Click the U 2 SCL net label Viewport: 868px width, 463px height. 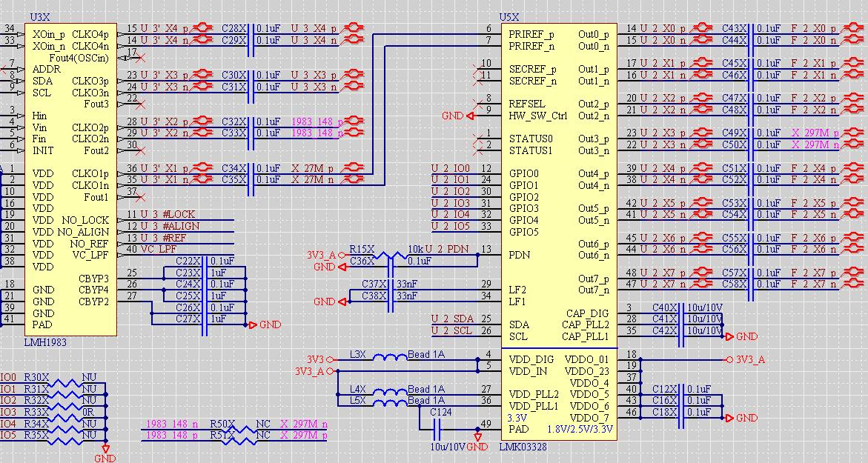tap(452, 330)
